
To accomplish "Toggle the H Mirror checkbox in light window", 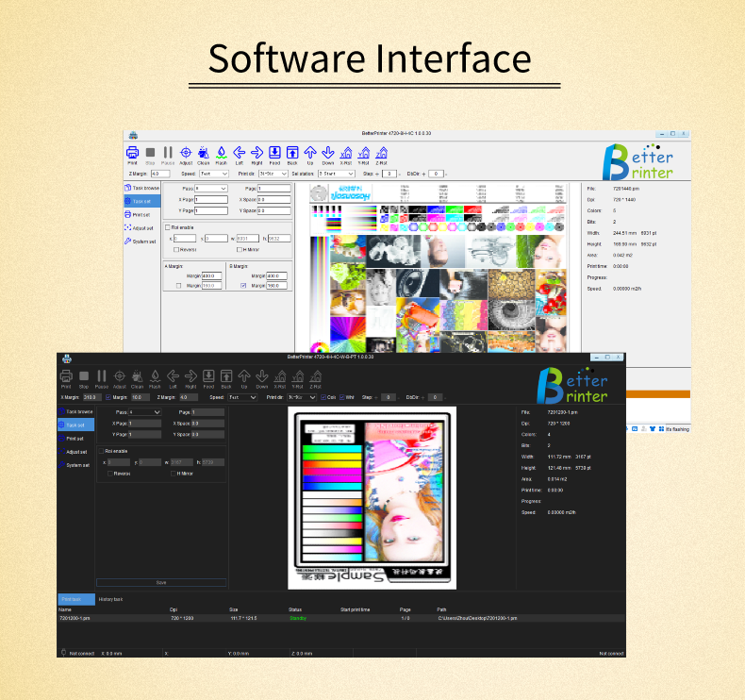I will pyautogui.click(x=240, y=249).
